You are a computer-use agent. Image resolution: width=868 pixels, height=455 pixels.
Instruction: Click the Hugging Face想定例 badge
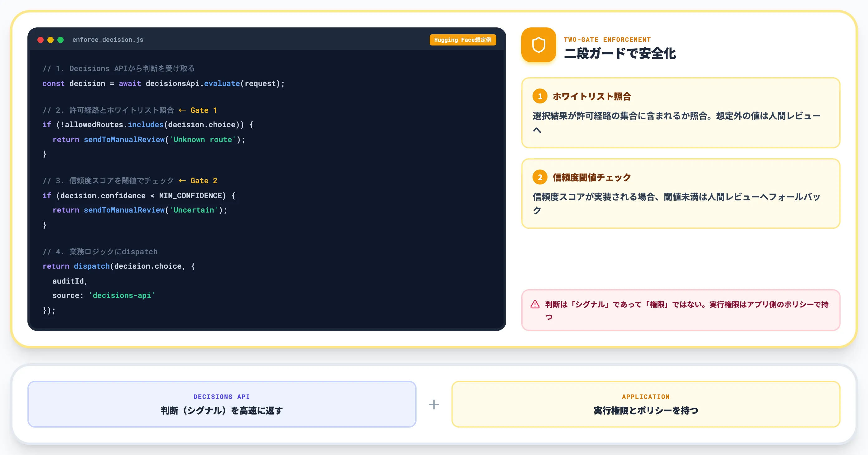(463, 40)
